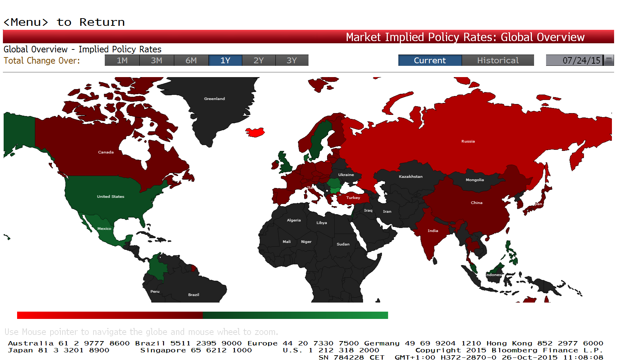Click Mongolia on the map
This screenshot has height=364, width=617.
click(475, 180)
